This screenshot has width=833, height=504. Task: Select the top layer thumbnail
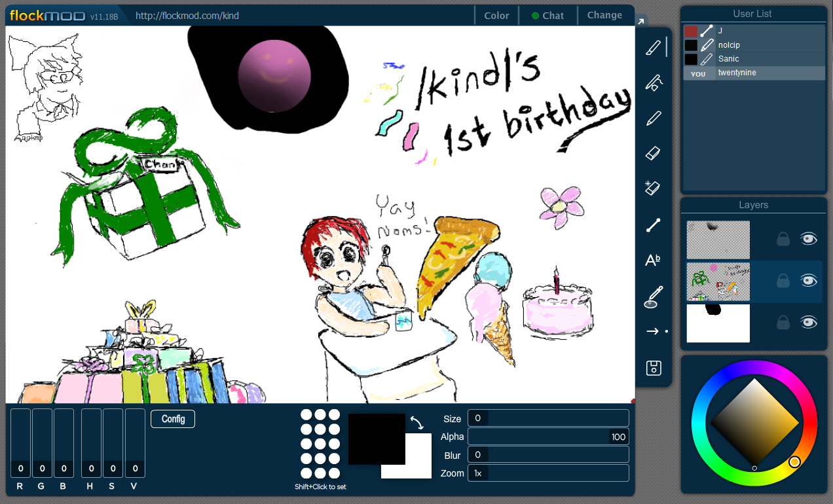coord(718,240)
